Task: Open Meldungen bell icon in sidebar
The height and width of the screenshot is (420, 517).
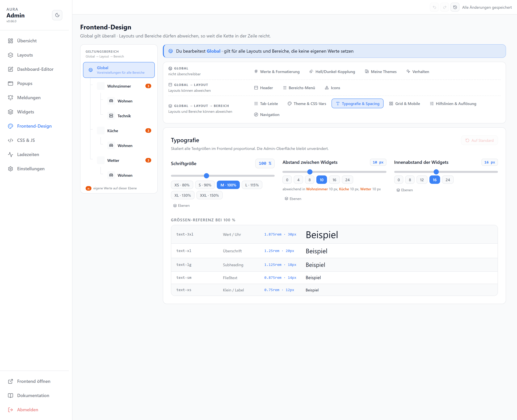Action: tap(10, 98)
